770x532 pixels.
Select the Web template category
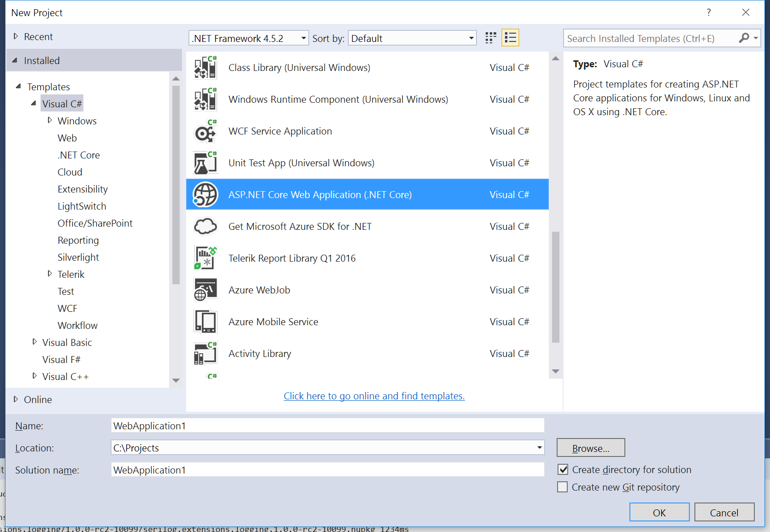pos(67,138)
